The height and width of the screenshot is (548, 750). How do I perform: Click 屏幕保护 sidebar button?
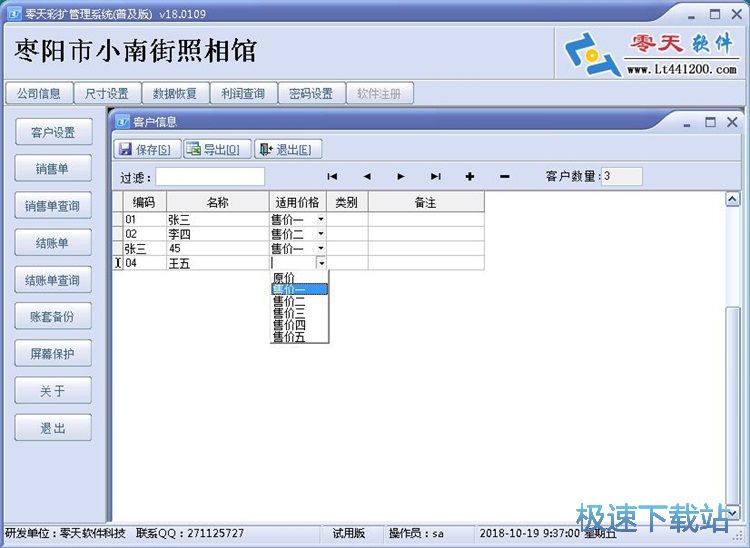coord(53,353)
